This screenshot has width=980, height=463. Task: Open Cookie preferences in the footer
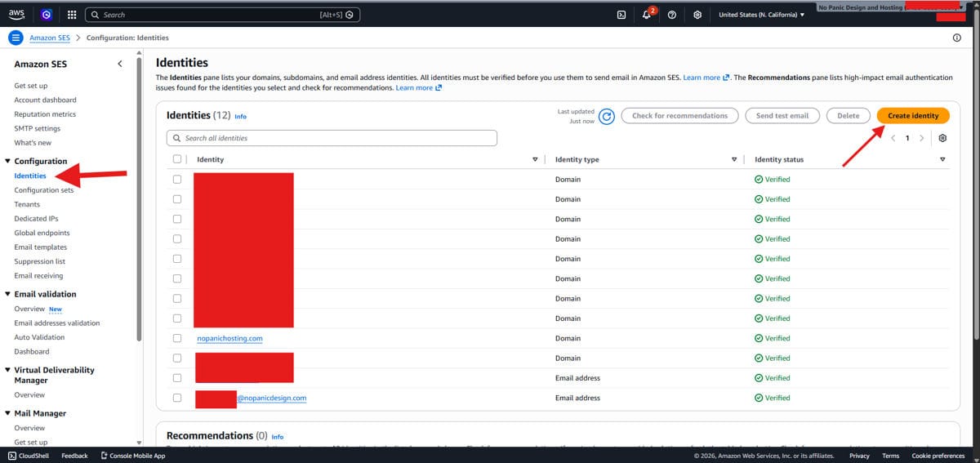(x=938, y=456)
